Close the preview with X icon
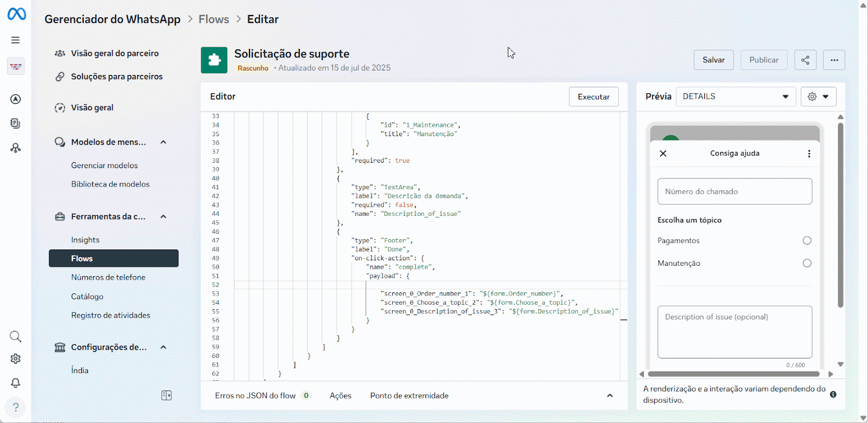Screen dimensions: 868x423 [x=663, y=153]
